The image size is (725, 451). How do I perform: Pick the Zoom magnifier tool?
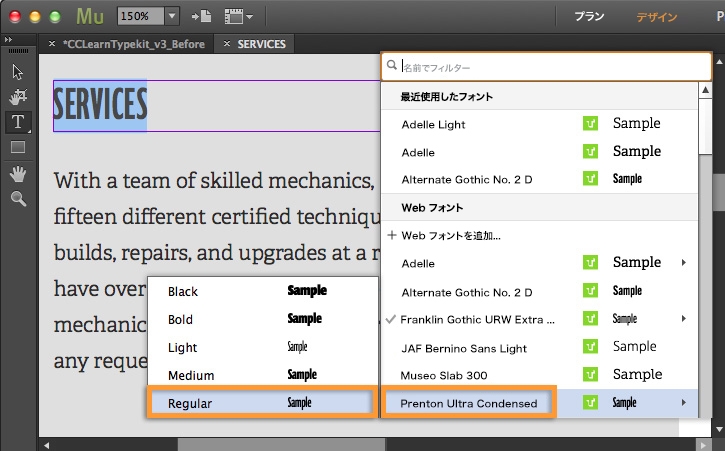[x=18, y=198]
